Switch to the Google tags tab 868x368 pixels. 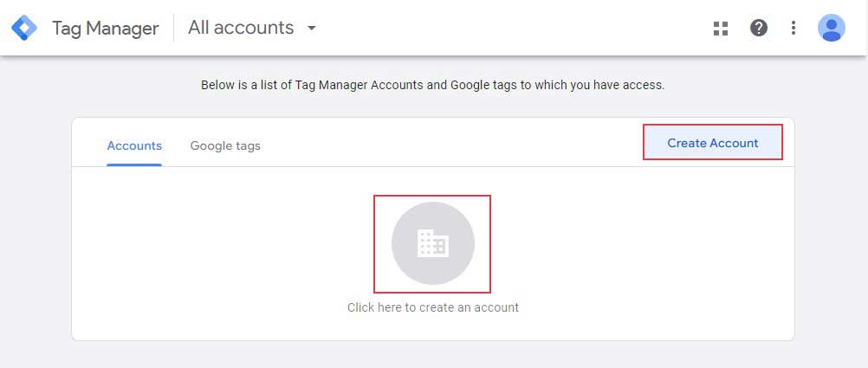[224, 146]
